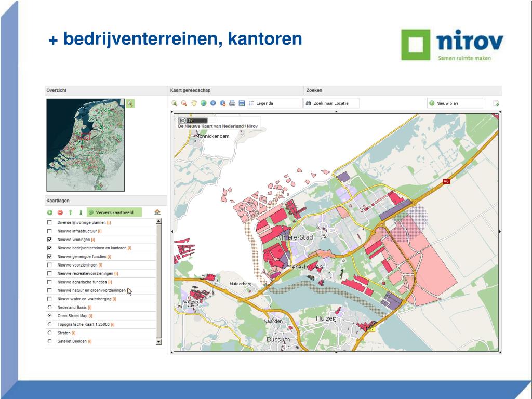The image size is (532, 399).
Task: Uncheck Nieuwe gemengde functies layer
Action: [x=49, y=257]
